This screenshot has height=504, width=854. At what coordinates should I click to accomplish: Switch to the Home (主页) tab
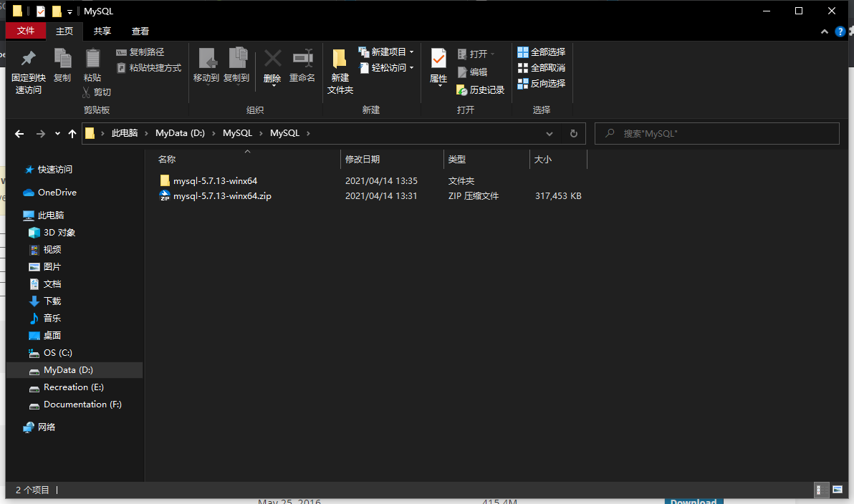(64, 31)
